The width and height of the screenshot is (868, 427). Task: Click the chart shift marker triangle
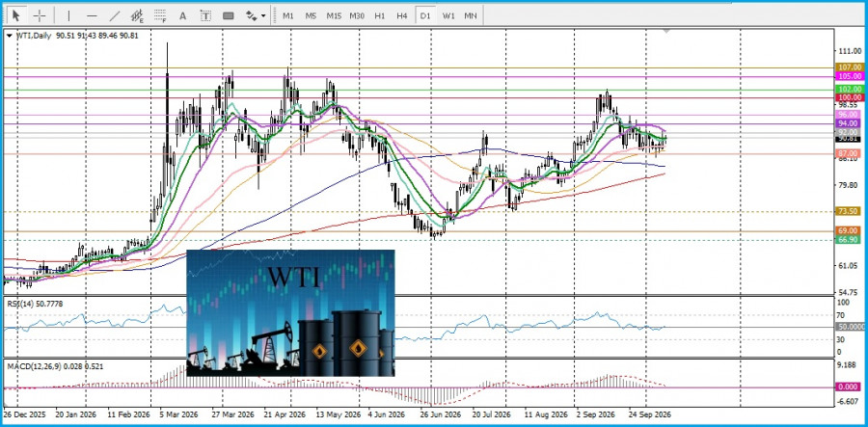click(666, 31)
